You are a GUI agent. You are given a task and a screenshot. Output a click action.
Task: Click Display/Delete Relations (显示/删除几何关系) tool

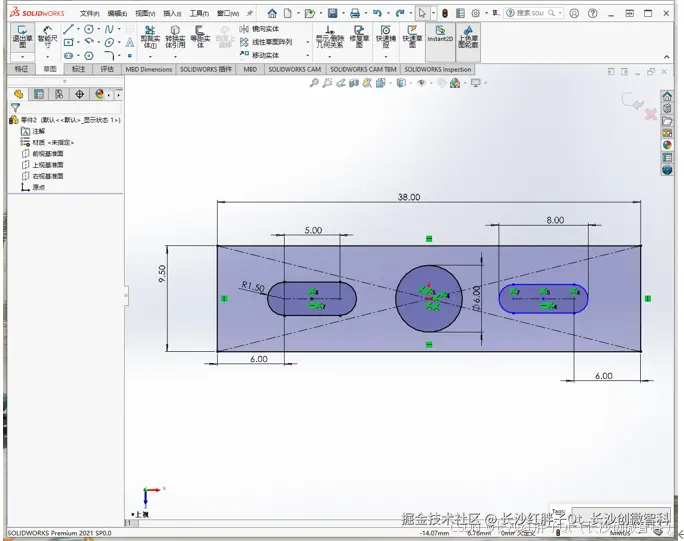pyautogui.click(x=330, y=37)
